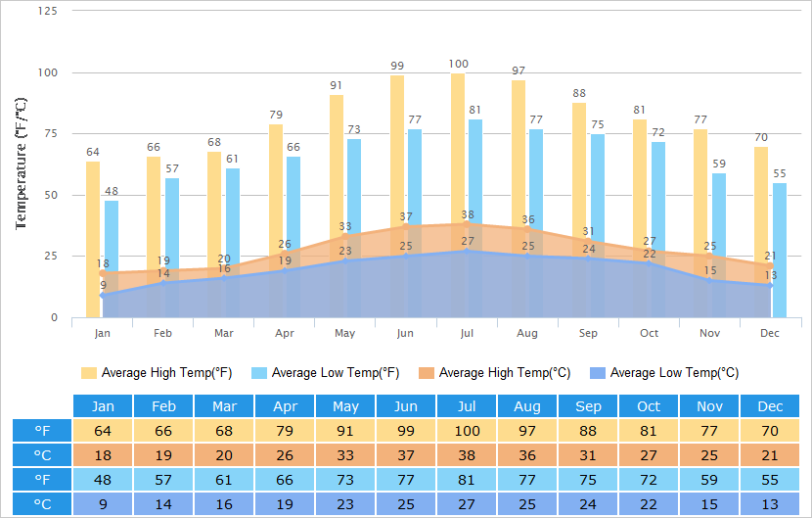Click table cell 48 under Jan
Viewport: 812px width, 518px height.
click(103, 479)
